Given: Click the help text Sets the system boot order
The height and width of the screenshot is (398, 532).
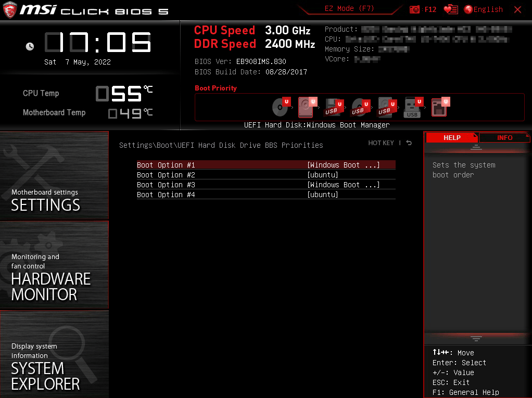Looking at the screenshot, I should (464, 170).
